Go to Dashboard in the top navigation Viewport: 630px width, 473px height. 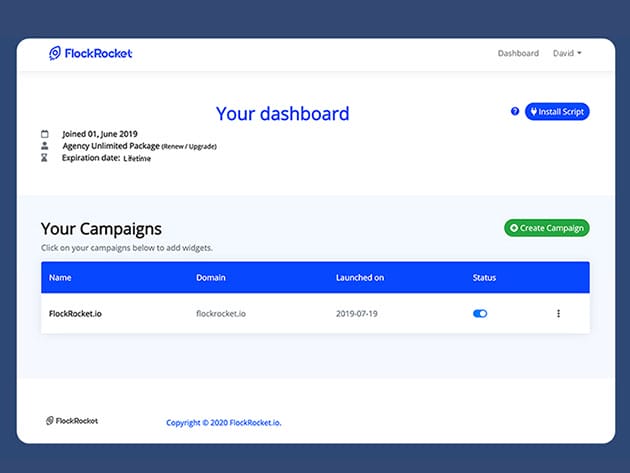click(518, 53)
